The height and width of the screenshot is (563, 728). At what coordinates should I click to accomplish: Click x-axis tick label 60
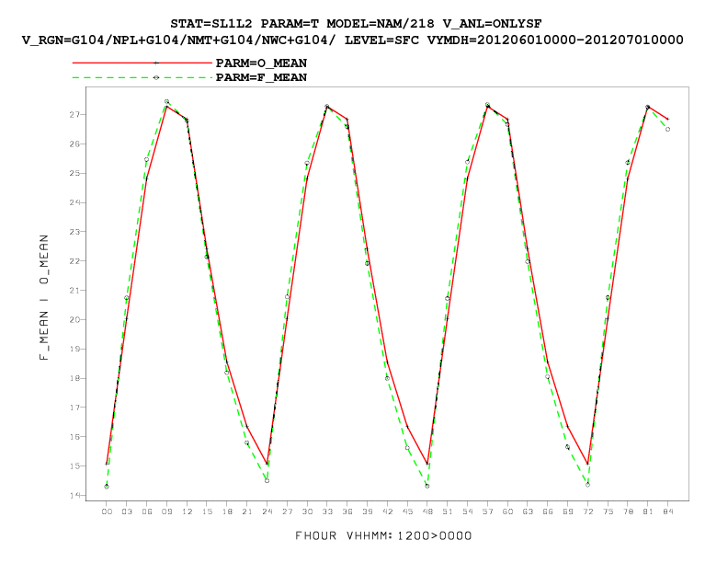click(507, 511)
